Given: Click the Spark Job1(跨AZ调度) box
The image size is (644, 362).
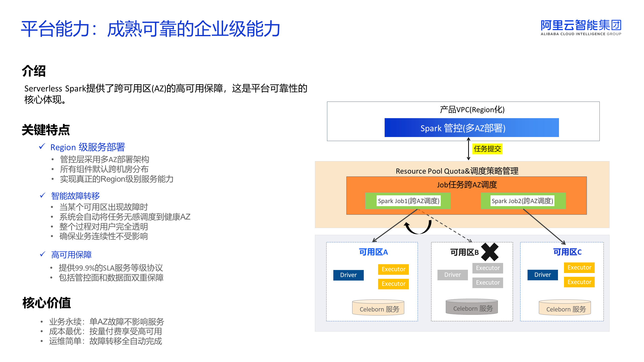Looking at the screenshot, I should [x=408, y=201].
